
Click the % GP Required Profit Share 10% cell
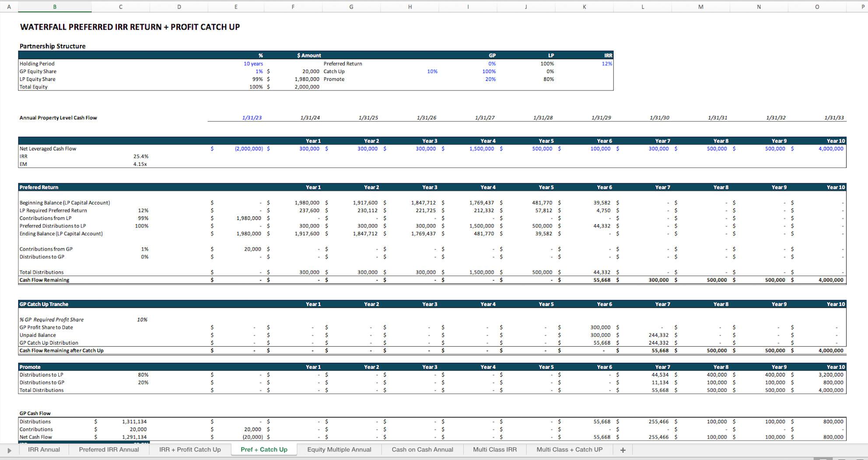coord(142,320)
